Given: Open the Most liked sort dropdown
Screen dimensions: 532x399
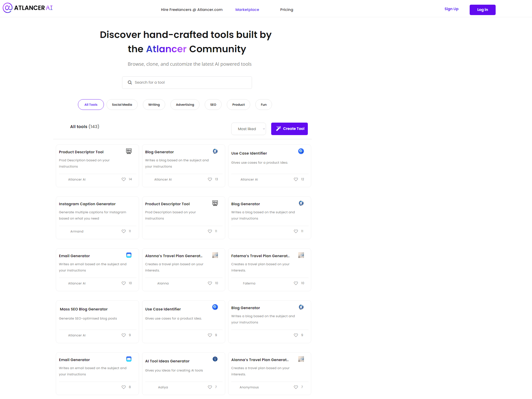Looking at the screenshot, I should tap(249, 129).
